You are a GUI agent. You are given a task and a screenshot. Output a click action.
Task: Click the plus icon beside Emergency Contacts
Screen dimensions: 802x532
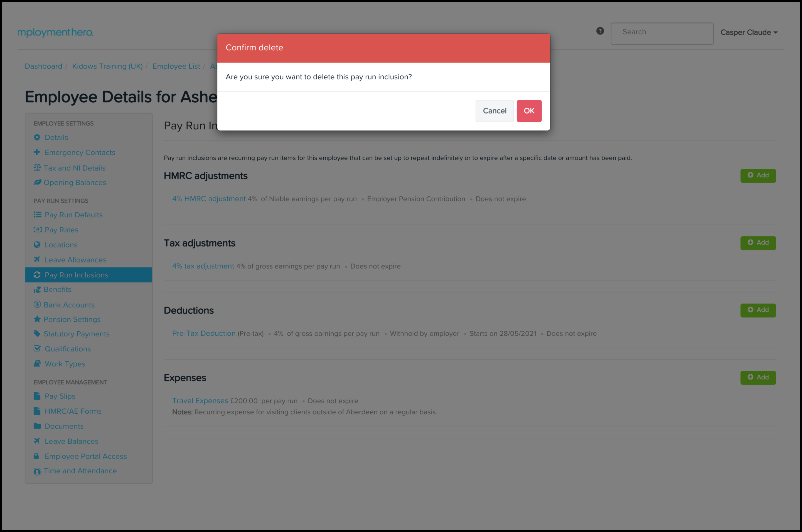point(37,152)
